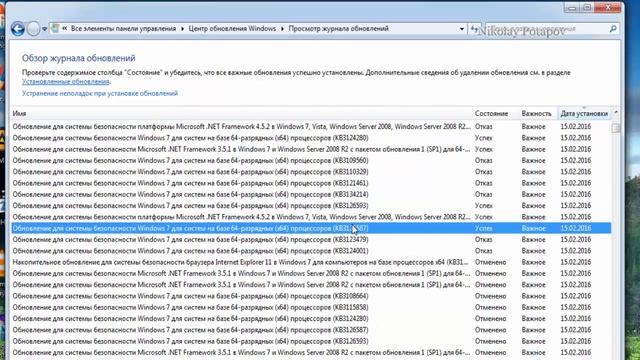Image resolution: width=640 pixels, height=360 pixels.
Task: Open the "Установленные обновления" link
Action: [66, 82]
